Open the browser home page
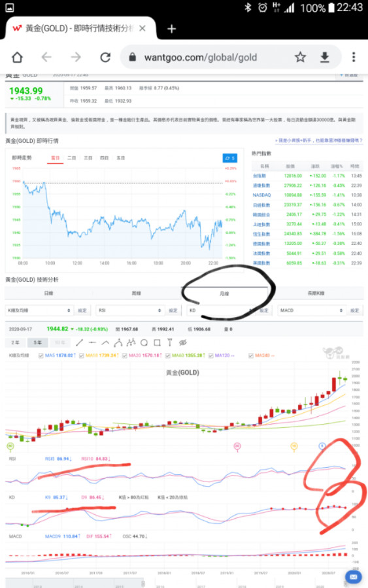The width and height of the screenshot is (368, 588). point(17,57)
